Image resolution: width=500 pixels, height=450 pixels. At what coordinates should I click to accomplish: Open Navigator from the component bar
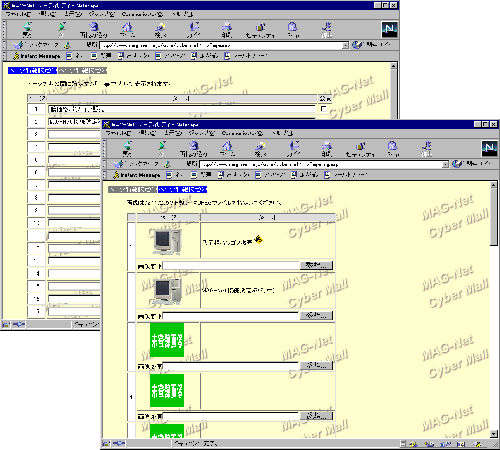[414, 444]
